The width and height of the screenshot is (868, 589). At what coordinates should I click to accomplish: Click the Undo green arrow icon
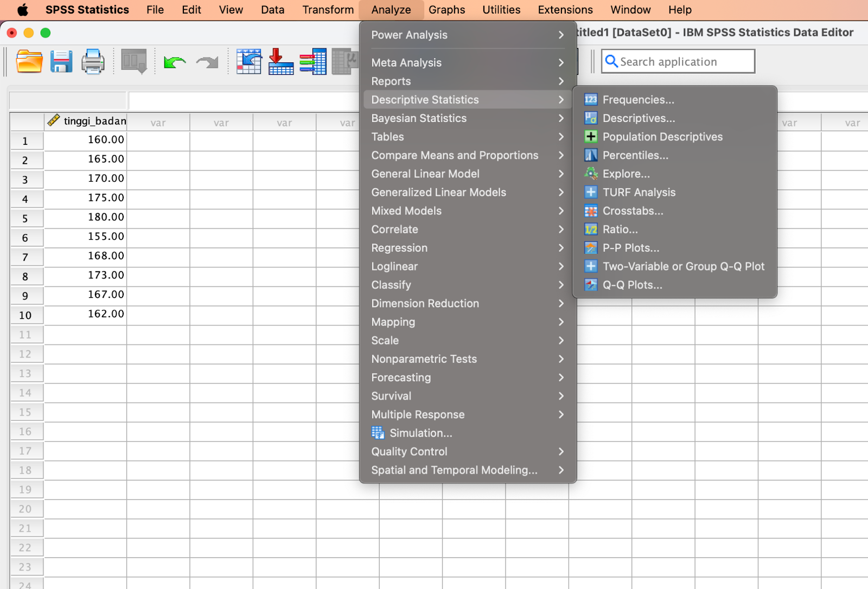pos(175,63)
